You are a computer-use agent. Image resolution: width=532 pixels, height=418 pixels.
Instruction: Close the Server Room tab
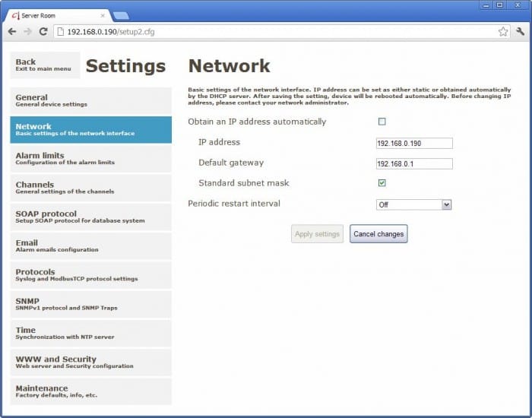pyautogui.click(x=103, y=15)
